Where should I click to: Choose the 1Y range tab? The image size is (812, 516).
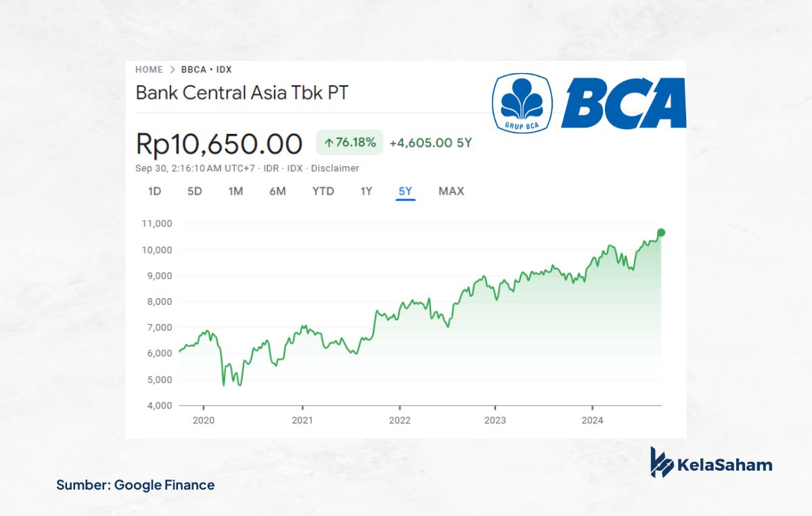(366, 191)
